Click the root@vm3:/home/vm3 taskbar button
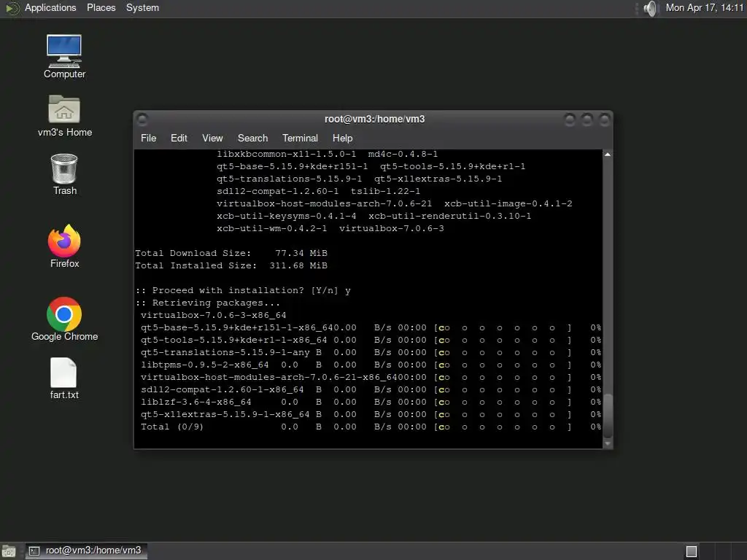747x560 pixels. (x=86, y=551)
